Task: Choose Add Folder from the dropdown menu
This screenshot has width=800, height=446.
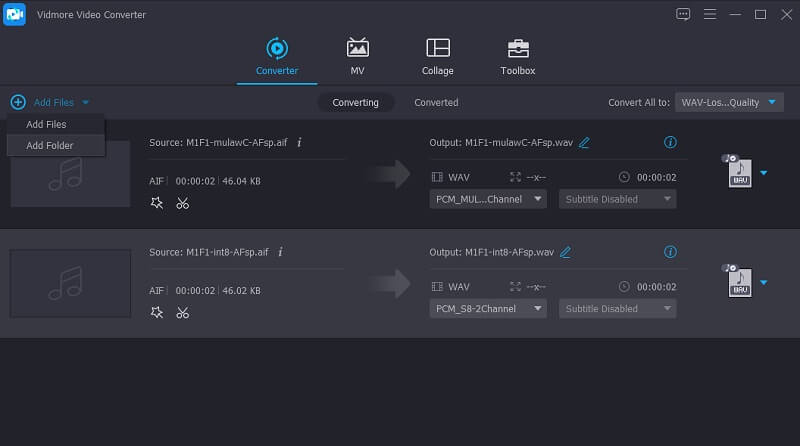Action: (x=50, y=145)
